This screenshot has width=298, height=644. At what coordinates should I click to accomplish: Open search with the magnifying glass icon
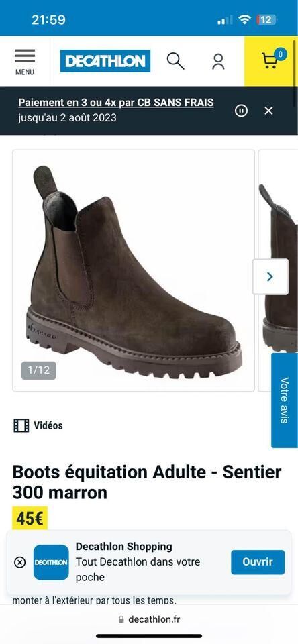[x=176, y=61]
